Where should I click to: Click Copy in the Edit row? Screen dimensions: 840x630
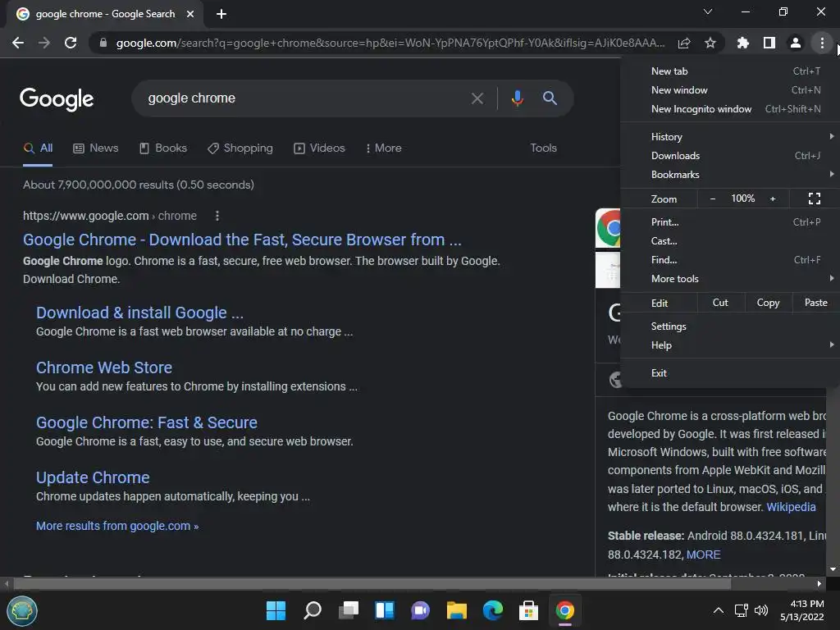[768, 303]
